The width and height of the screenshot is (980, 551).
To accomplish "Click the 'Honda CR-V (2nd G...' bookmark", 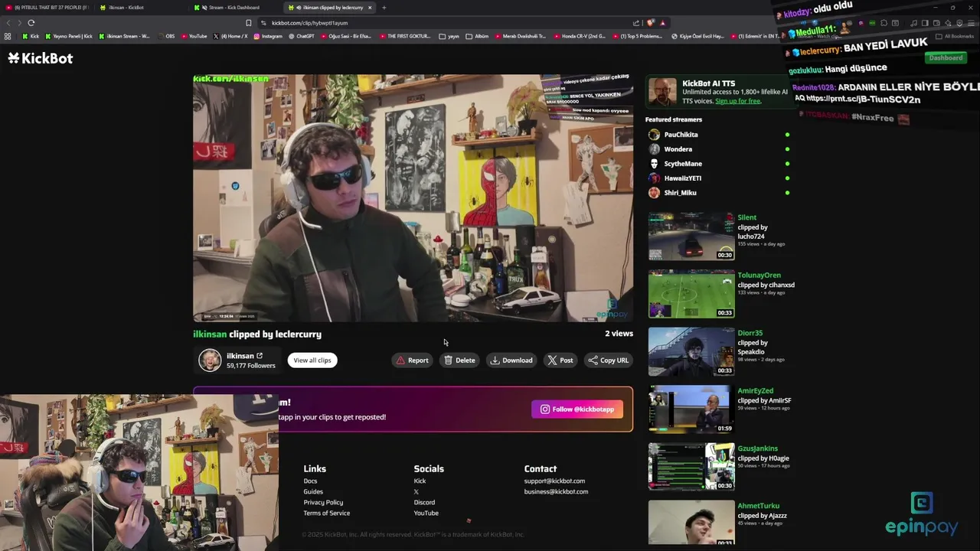I will coord(580,36).
